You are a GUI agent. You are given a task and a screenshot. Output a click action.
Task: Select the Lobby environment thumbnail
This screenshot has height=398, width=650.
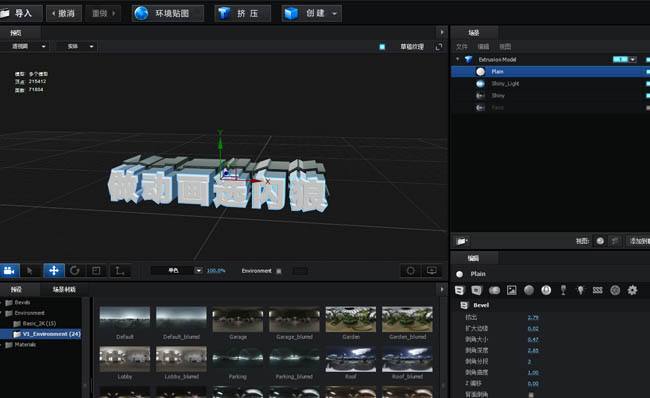[125, 359]
